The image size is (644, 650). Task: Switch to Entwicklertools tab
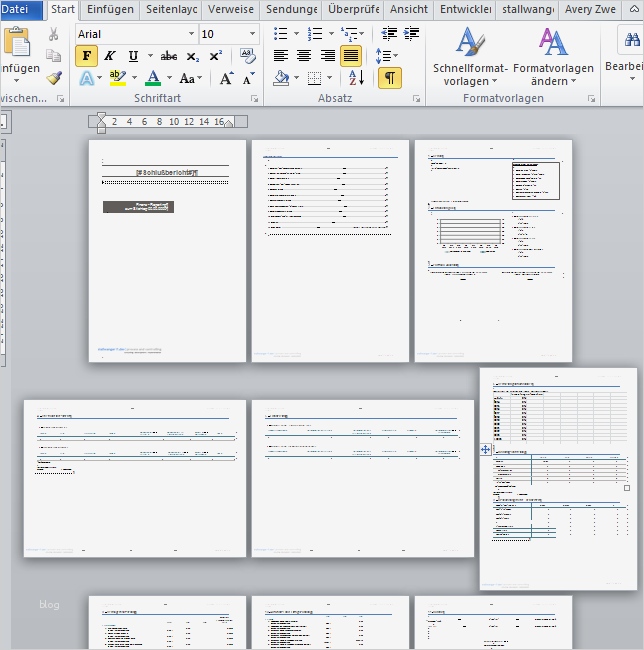465,9
